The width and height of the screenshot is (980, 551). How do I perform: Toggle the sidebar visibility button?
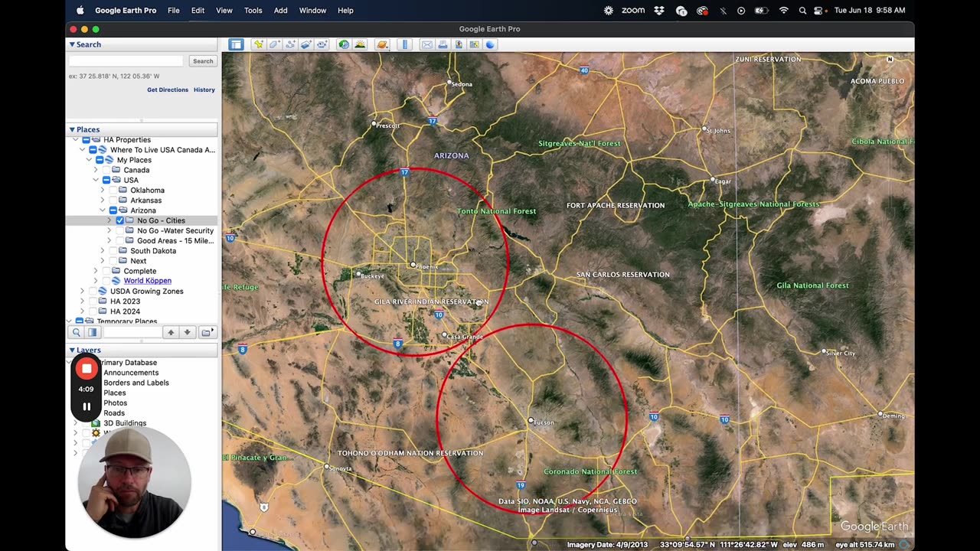pos(236,44)
